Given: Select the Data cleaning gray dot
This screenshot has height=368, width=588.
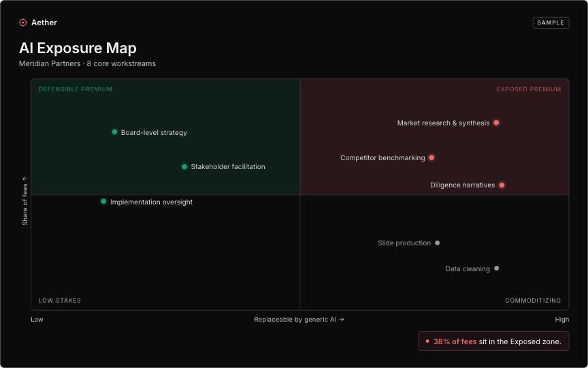Looking at the screenshot, I should (497, 269).
